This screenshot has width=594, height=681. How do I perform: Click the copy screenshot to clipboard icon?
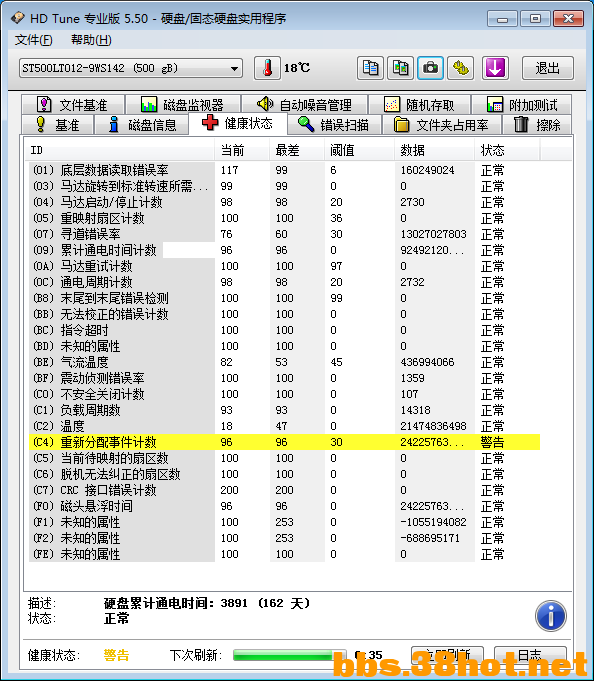(x=400, y=68)
